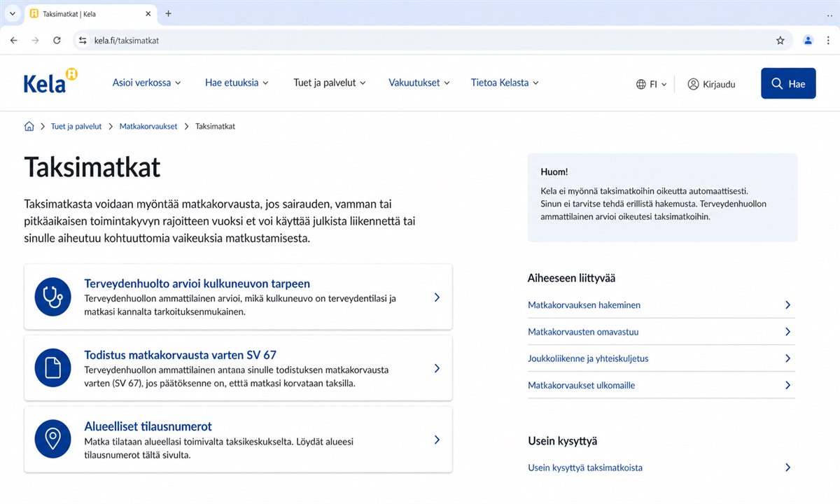Open Terveydenhuolto arvioi kulkuneuvon tarpeen
This screenshot has height=504, width=840.
point(197,283)
